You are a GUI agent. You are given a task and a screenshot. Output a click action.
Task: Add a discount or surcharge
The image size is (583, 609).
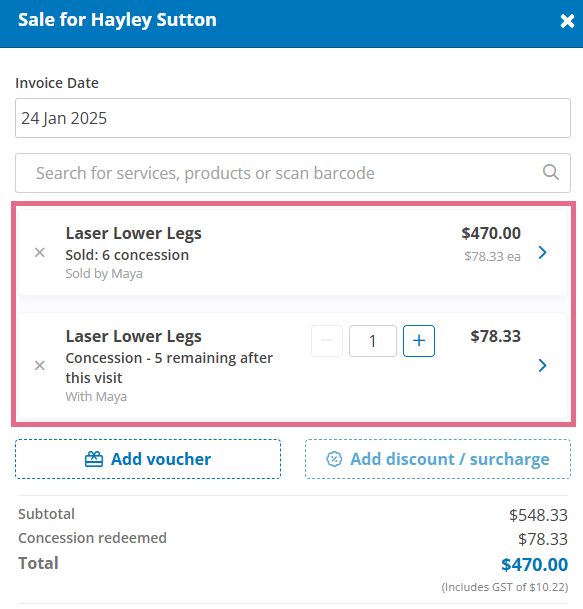tap(438, 459)
